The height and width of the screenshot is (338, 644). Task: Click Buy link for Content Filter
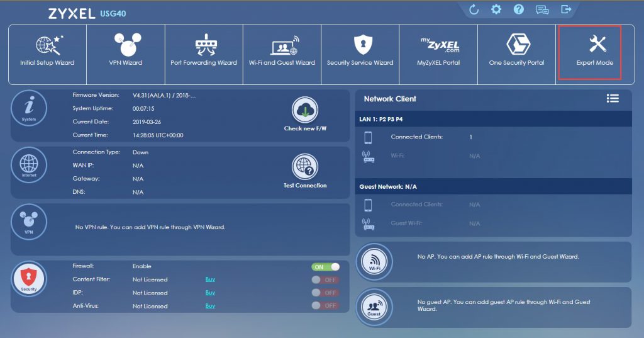tap(210, 279)
